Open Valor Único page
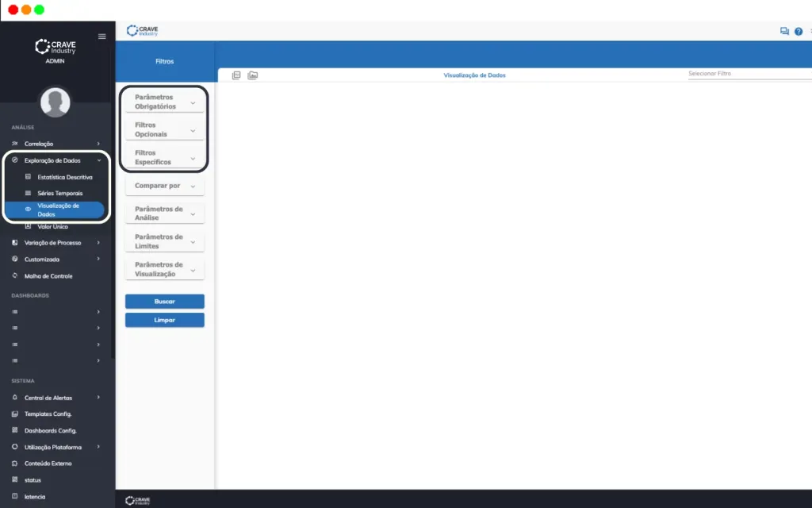 coord(52,226)
